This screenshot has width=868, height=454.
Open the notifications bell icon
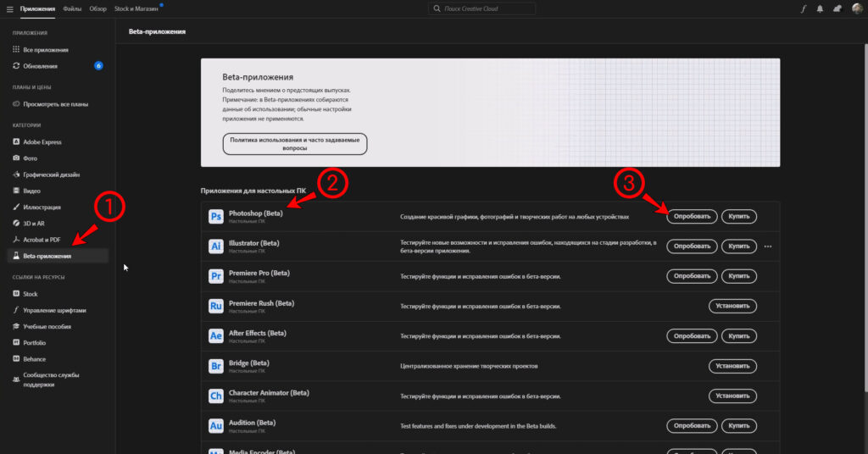(820, 8)
